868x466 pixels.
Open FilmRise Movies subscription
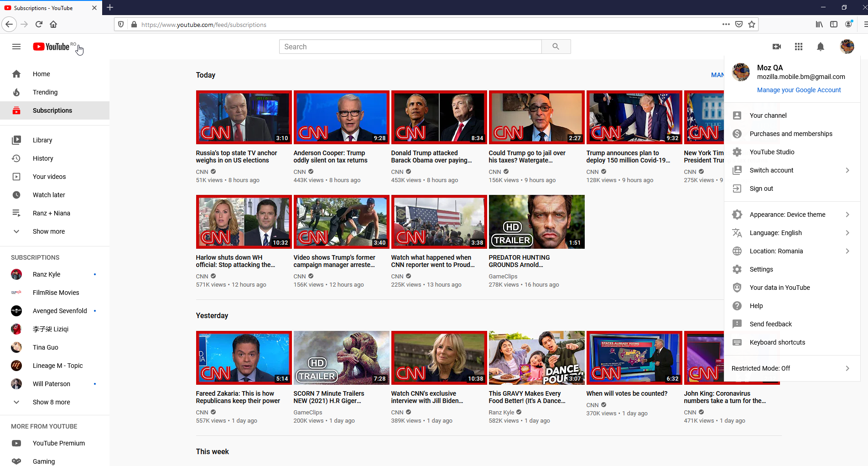55,293
